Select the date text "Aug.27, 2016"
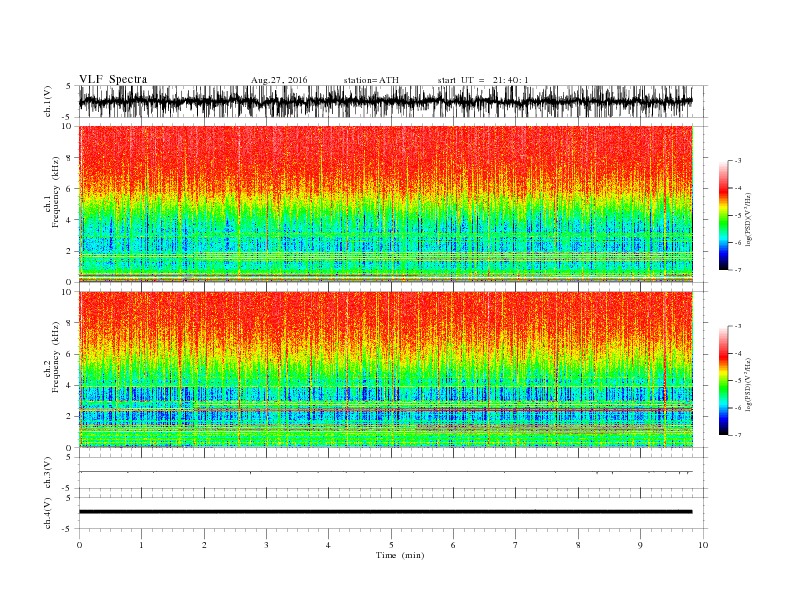This screenshot has width=792, height=612. pyautogui.click(x=279, y=80)
